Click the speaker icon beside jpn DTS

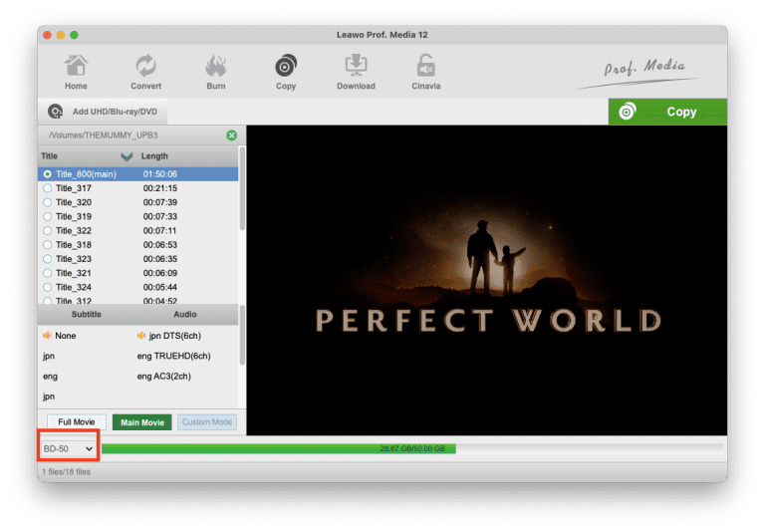141,336
